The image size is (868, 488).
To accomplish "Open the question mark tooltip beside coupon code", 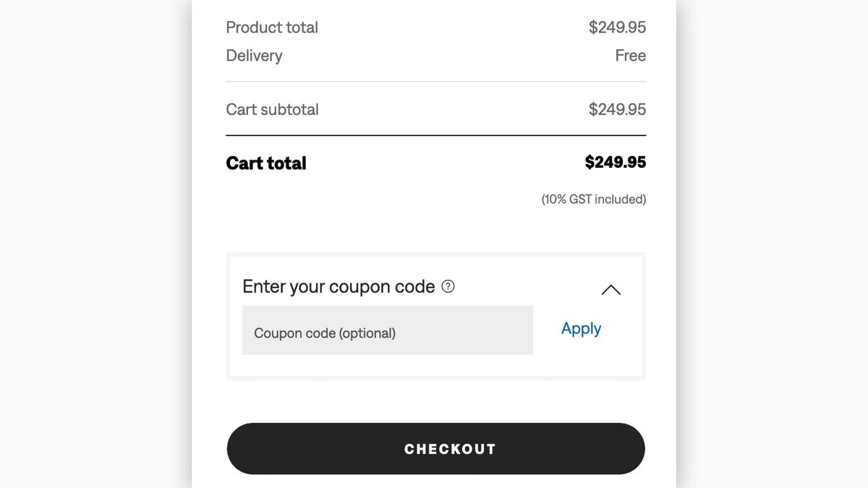I will click(x=448, y=286).
